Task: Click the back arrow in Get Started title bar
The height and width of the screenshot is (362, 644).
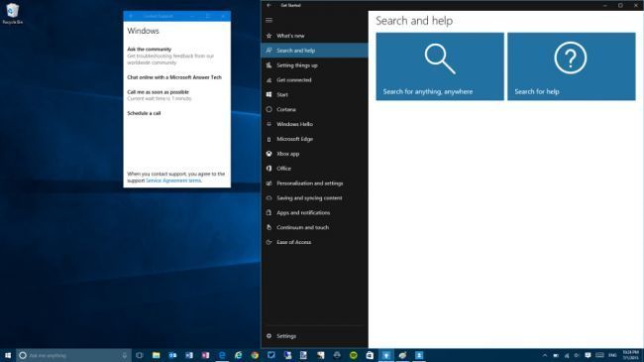Action: (269, 5)
